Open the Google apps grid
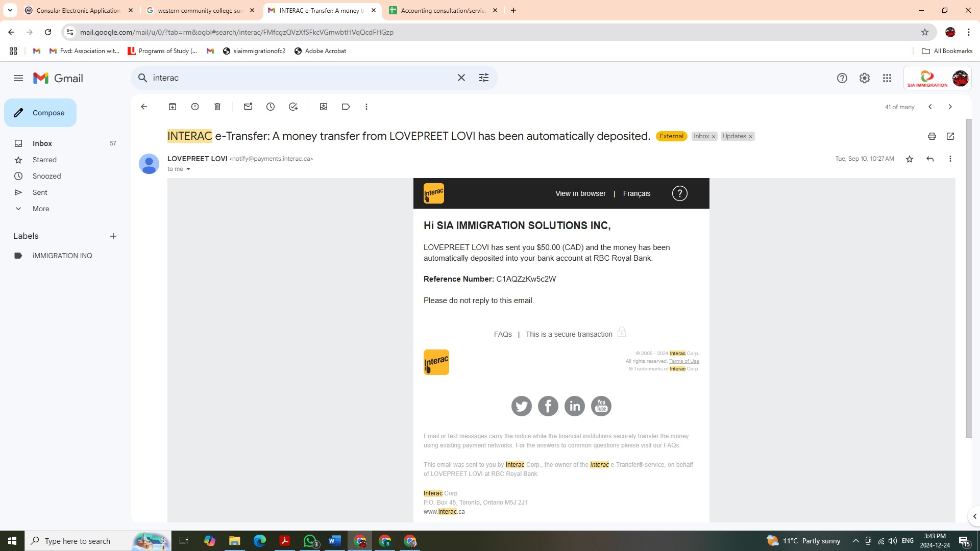Image resolution: width=980 pixels, height=551 pixels. click(887, 78)
